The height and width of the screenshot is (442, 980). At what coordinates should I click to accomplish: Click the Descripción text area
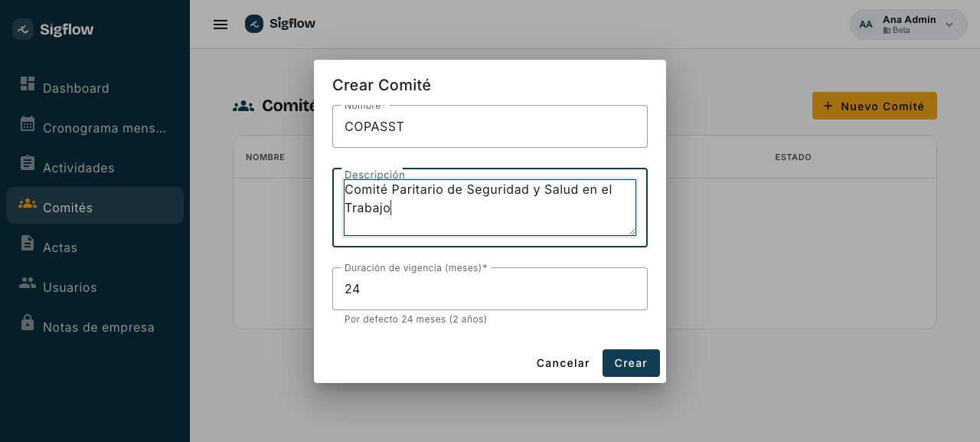(x=490, y=208)
